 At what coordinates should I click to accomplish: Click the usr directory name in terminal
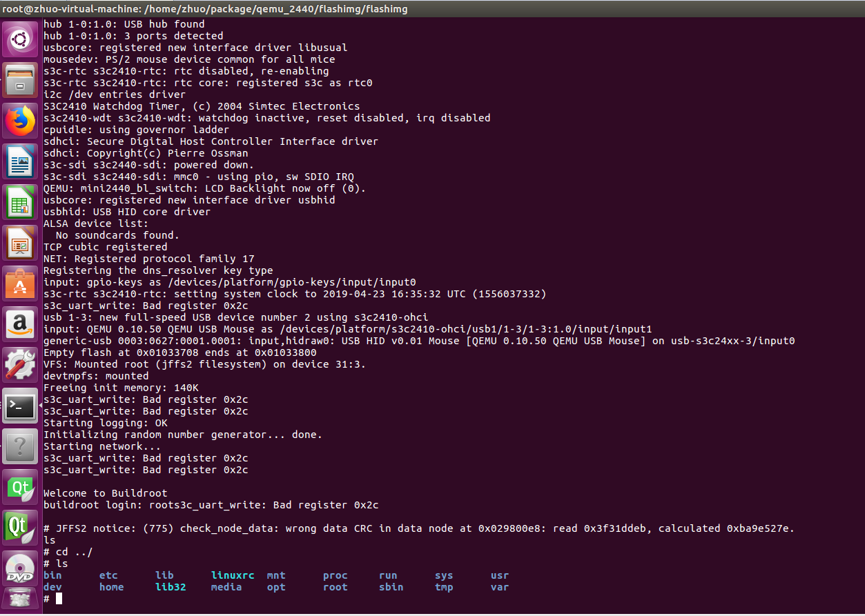tap(499, 575)
